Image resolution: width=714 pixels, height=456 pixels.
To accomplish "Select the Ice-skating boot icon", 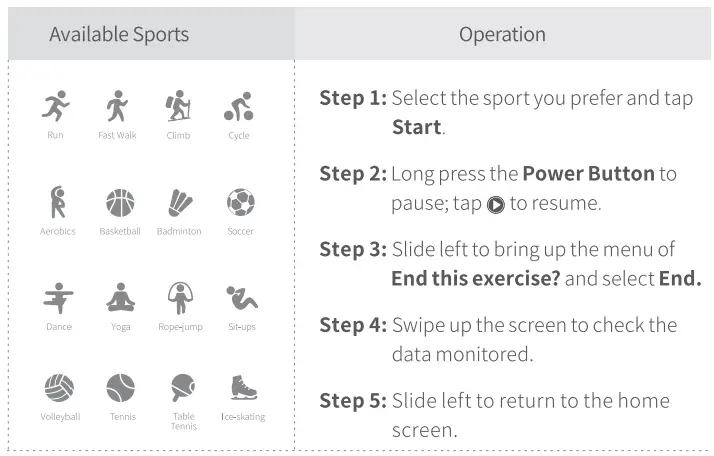I will coord(244,387).
